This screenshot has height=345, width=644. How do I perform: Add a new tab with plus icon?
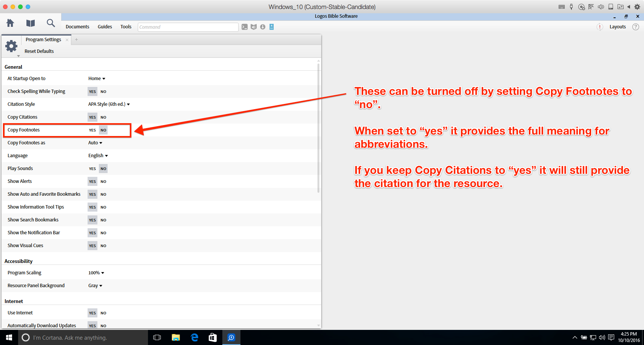point(76,40)
